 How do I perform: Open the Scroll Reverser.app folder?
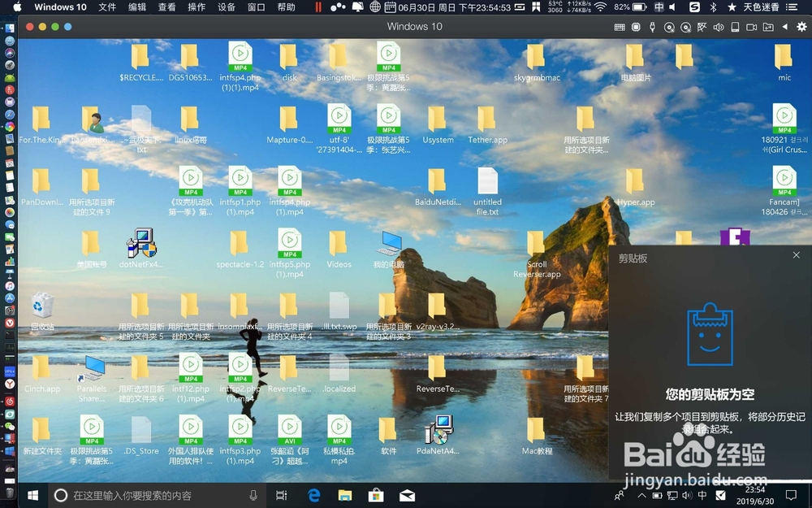click(537, 254)
